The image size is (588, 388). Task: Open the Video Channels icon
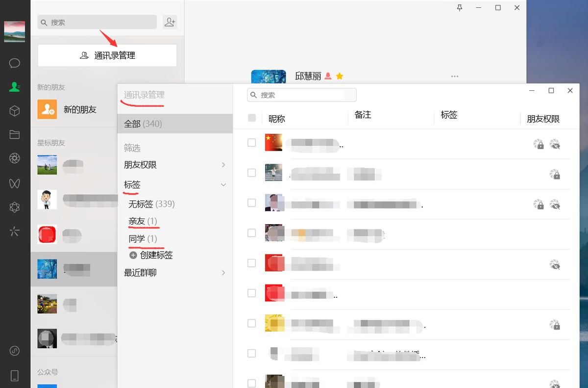tap(15, 183)
